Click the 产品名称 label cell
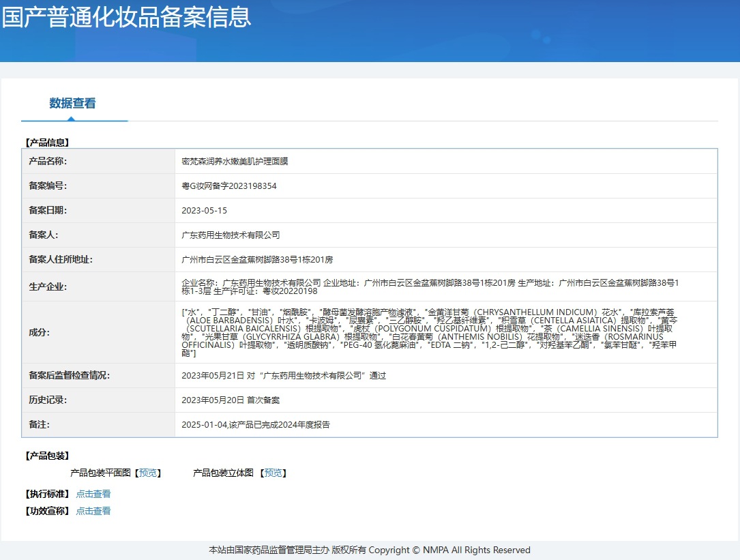 click(48, 162)
